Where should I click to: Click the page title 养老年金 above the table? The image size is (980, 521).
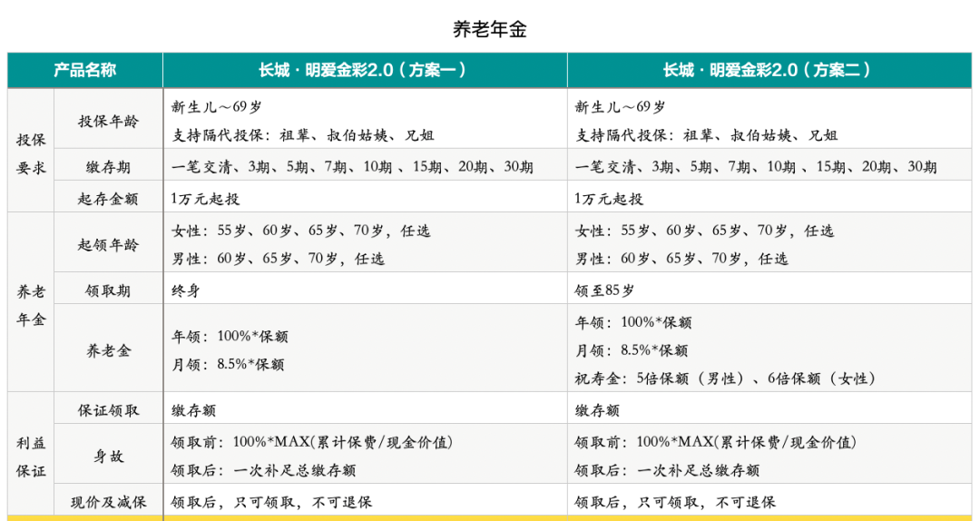coord(489,29)
